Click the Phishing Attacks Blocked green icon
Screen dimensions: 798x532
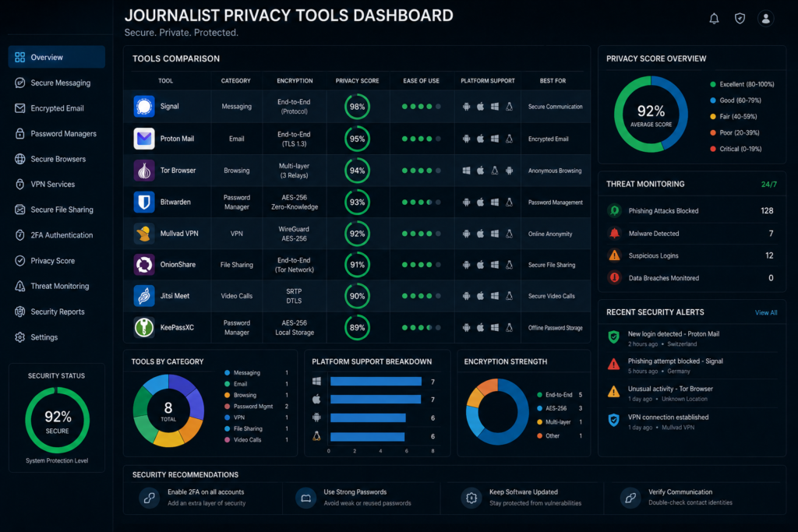[615, 210]
